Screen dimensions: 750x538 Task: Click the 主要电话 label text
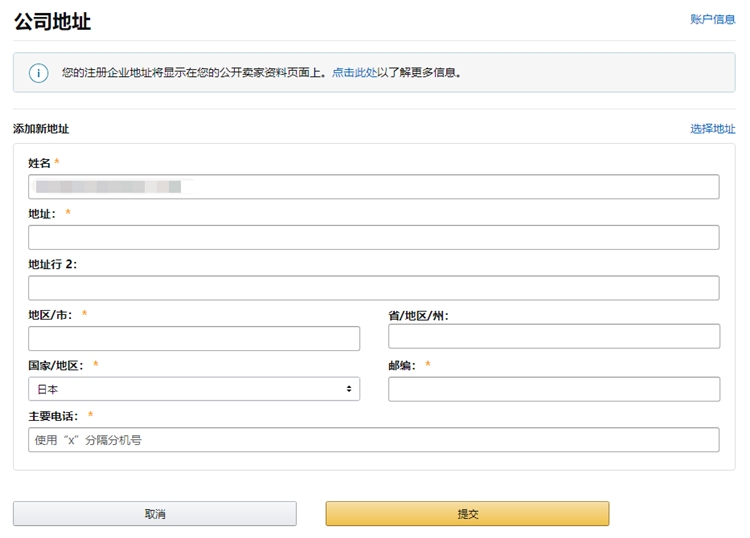[x=53, y=416]
